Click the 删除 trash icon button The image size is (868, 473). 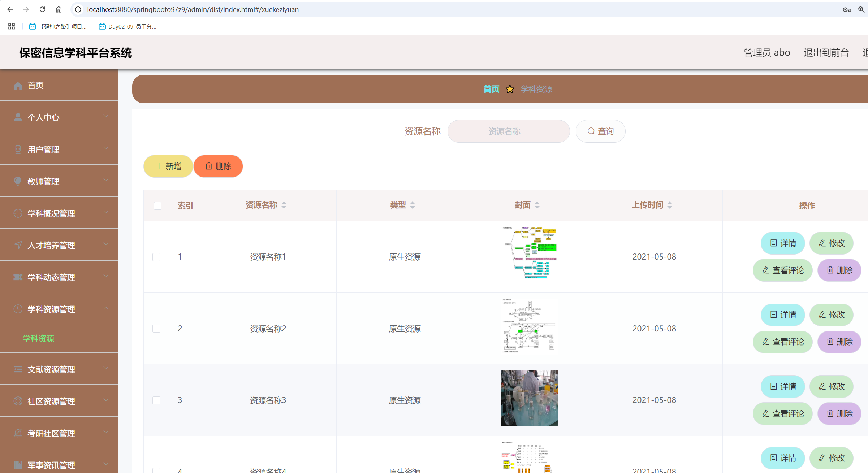[x=209, y=166]
